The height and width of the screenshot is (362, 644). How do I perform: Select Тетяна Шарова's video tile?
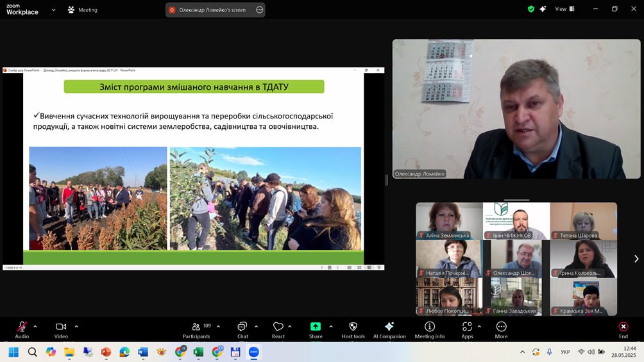coord(584,221)
